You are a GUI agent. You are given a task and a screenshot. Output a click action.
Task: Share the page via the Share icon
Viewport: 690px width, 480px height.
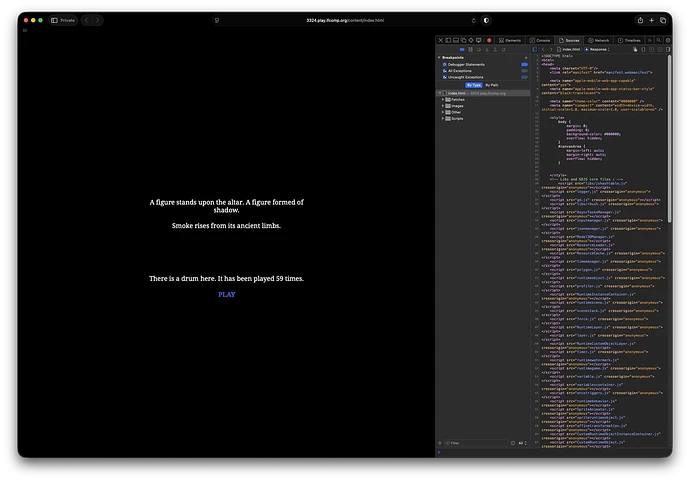tap(640, 20)
